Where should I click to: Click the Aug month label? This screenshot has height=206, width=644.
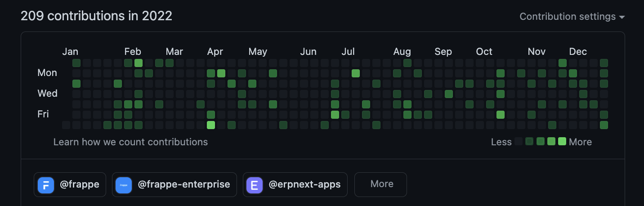[402, 52]
